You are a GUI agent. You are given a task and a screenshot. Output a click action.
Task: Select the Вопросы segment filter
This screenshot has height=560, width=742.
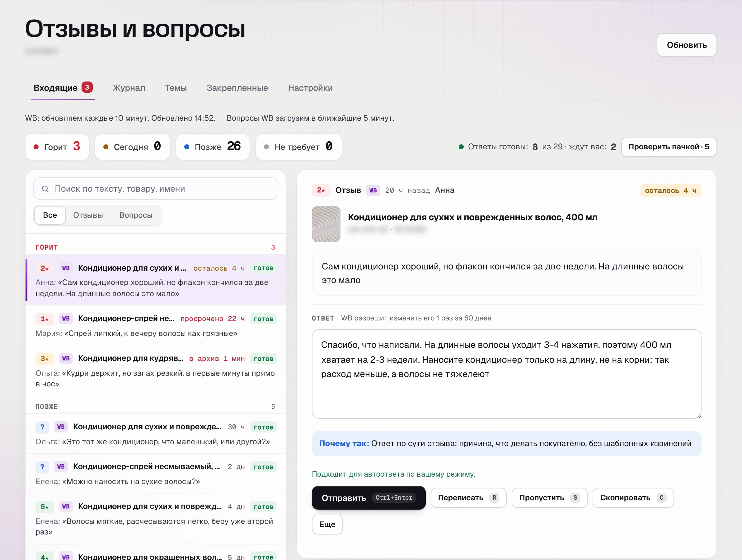coord(136,215)
